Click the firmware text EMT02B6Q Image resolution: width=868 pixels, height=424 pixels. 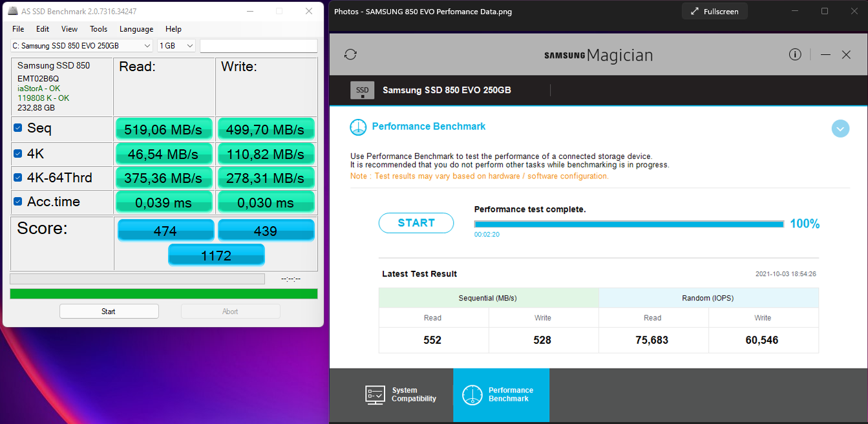pos(38,79)
